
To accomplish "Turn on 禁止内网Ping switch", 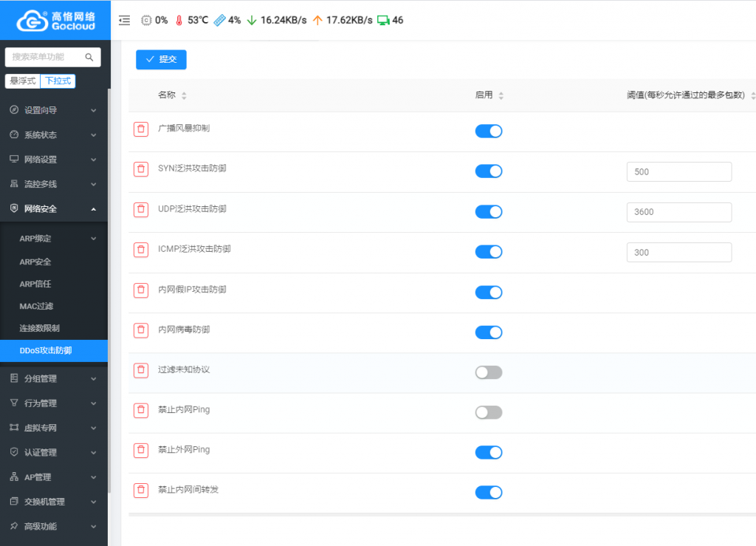I will 488,412.
